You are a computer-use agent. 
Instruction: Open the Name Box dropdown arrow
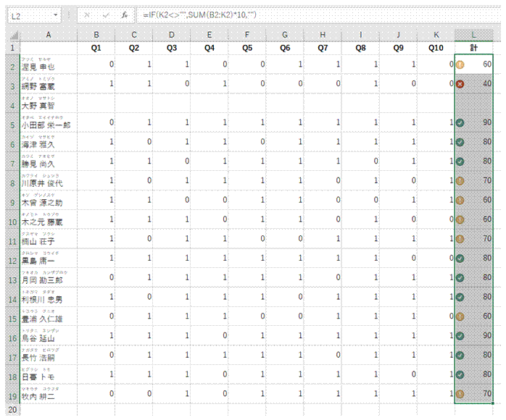[56, 15]
